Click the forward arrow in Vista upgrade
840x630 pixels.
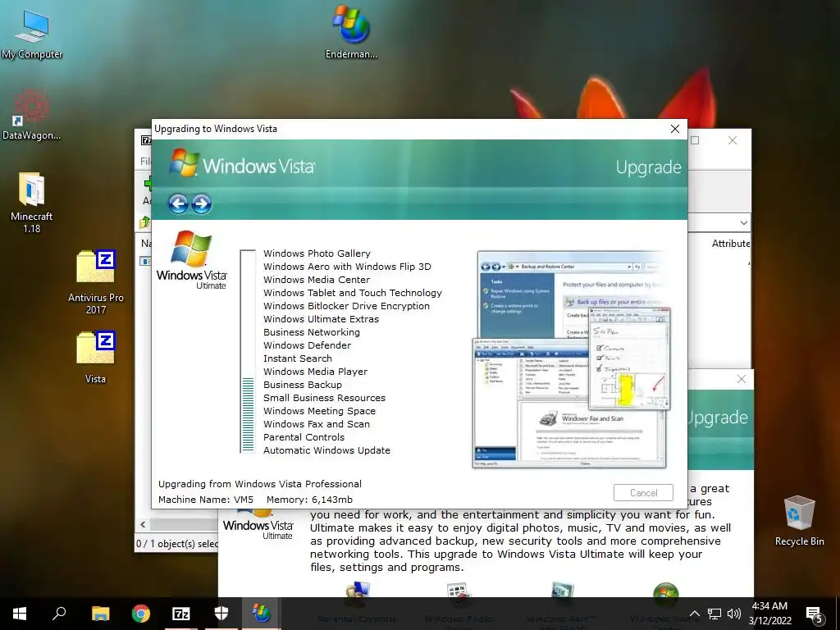202,203
